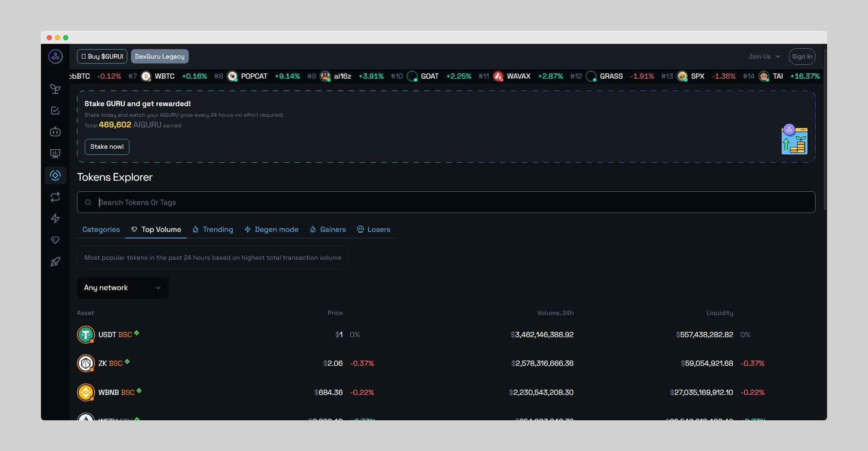
Task: Click the USDT verified badge icon
Action: coord(137,333)
